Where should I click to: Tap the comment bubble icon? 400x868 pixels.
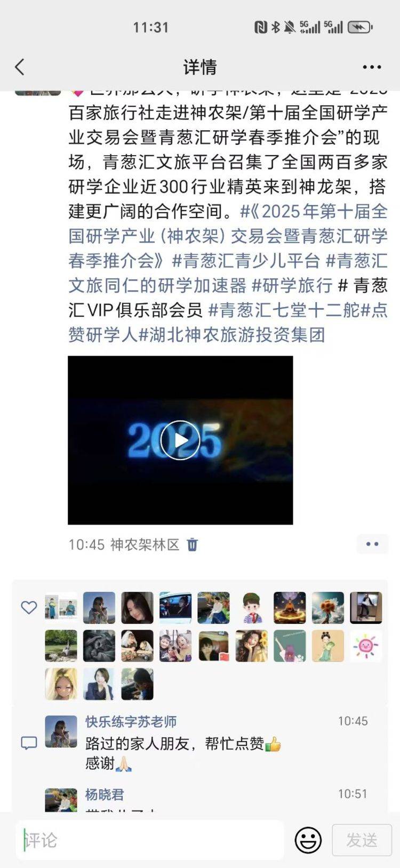coord(29,743)
